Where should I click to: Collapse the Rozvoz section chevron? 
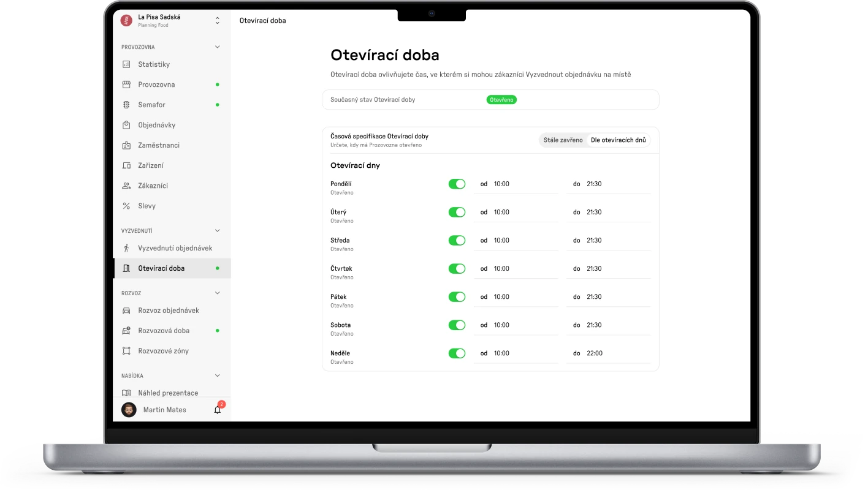click(217, 293)
